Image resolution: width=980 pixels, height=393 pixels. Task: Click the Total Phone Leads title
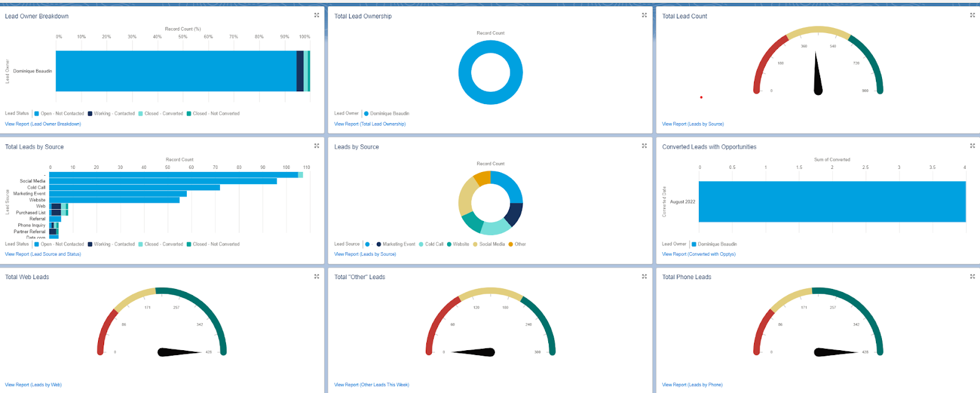687,277
